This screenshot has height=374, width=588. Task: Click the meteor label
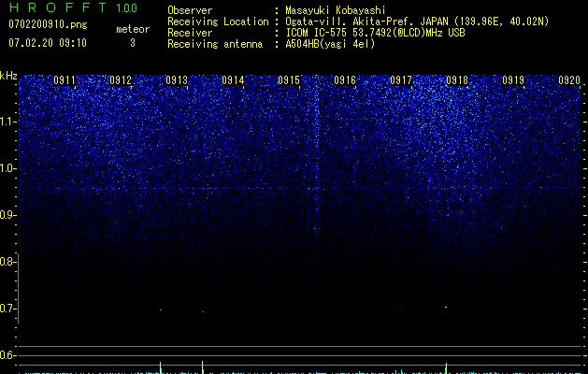click(x=133, y=29)
